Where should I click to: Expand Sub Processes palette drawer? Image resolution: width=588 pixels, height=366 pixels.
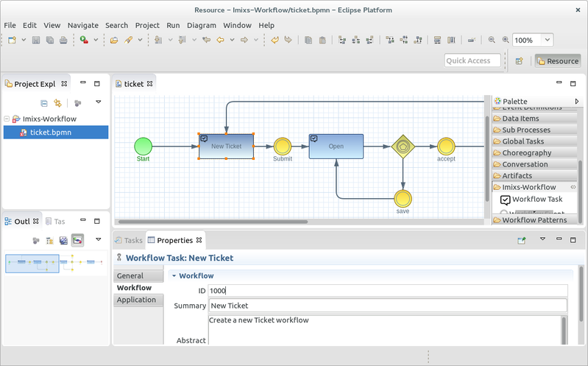click(535, 130)
